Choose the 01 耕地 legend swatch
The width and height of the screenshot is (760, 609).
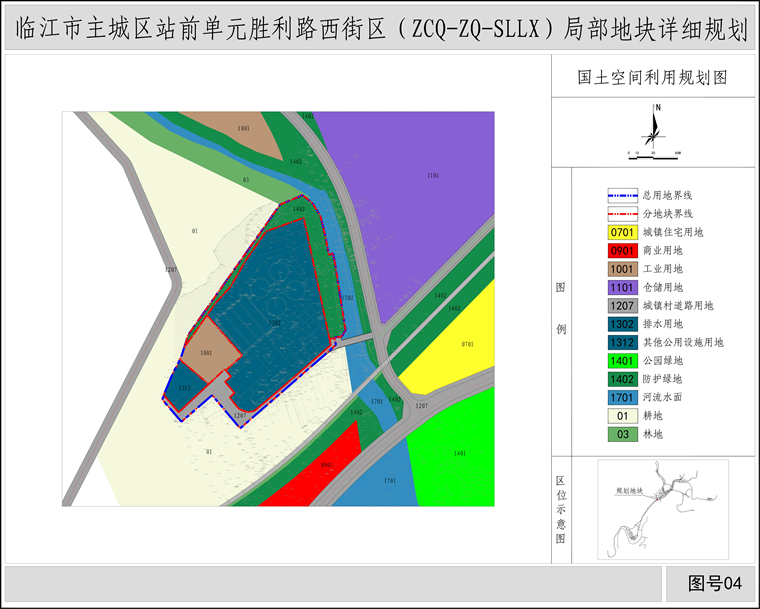pyautogui.click(x=621, y=415)
